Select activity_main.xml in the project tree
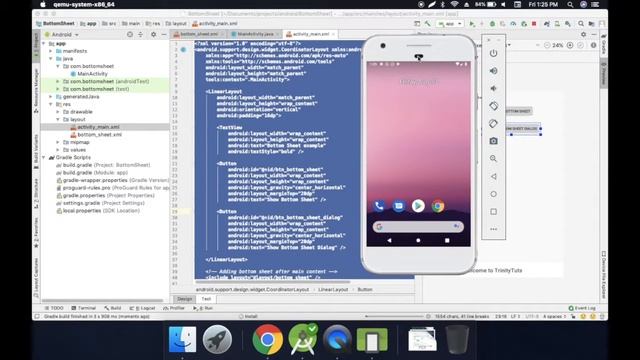The image size is (640, 360). point(95,127)
